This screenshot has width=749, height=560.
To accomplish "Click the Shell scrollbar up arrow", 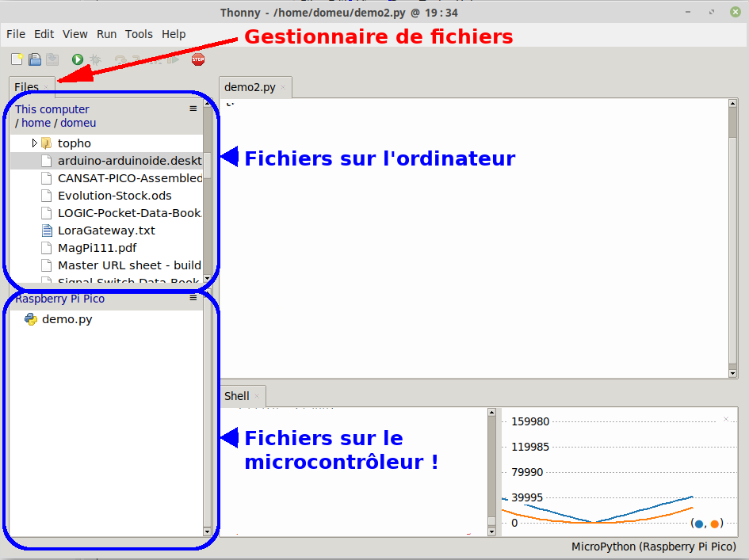I will pyautogui.click(x=491, y=412).
